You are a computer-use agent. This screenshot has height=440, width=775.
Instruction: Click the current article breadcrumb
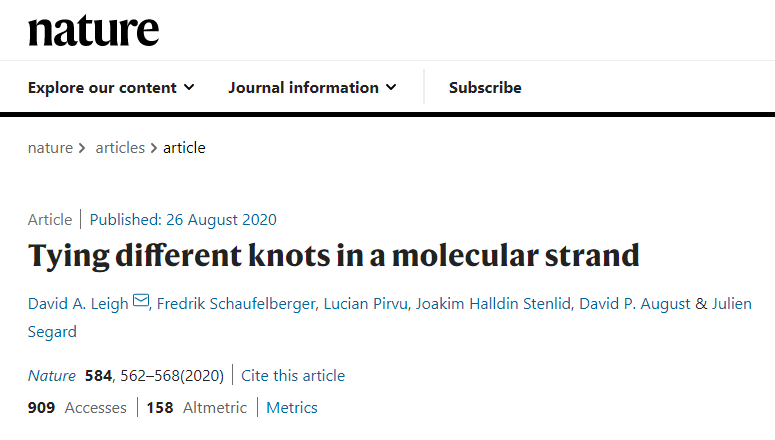[x=184, y=148]
